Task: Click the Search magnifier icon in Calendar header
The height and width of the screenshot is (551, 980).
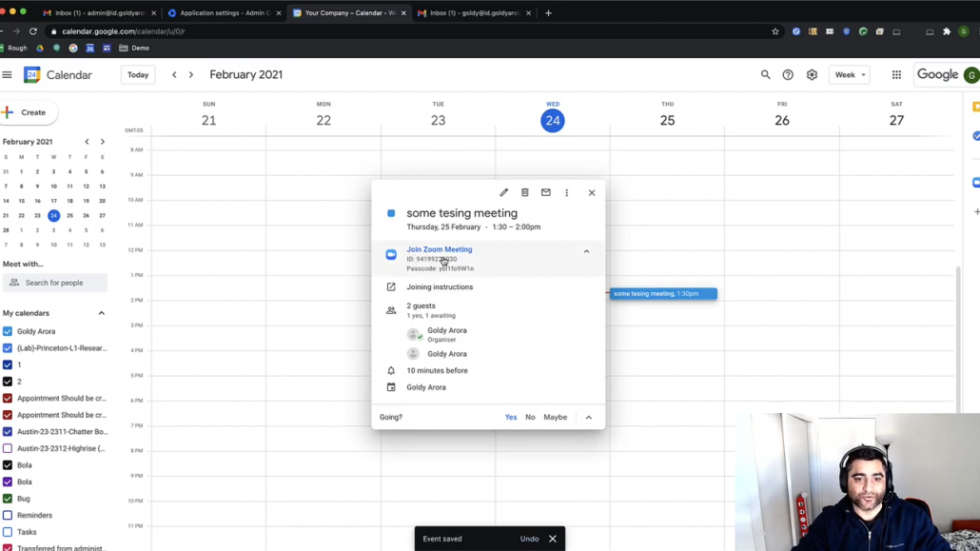Action: point(765,75)
